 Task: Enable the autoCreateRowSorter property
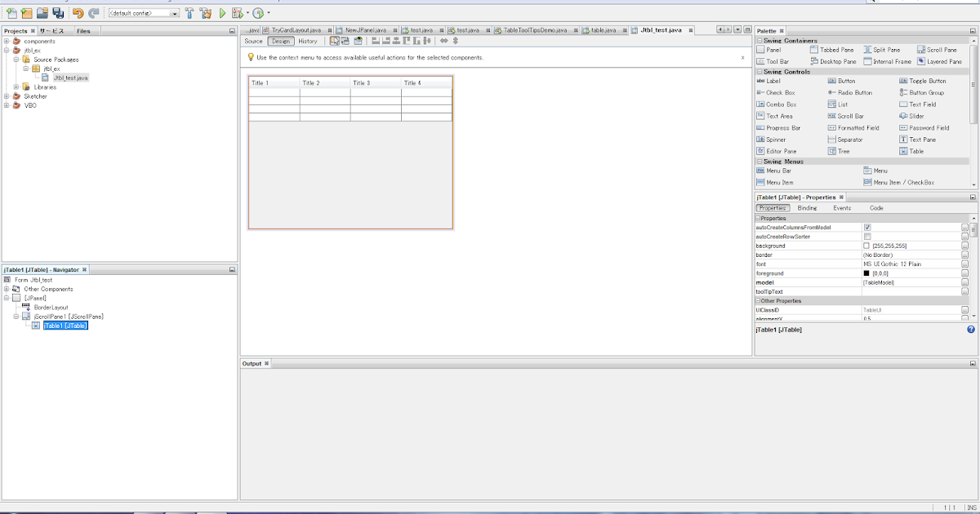(x=866, y=237)
